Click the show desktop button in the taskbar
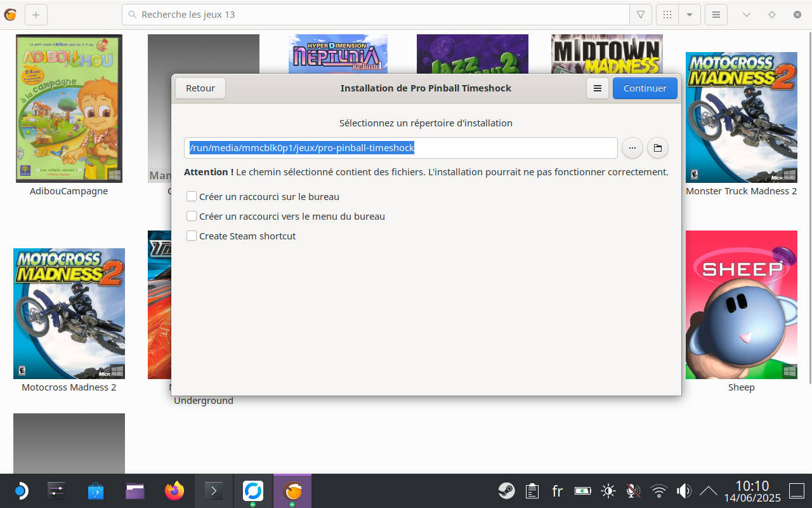Image resolution: width=812 pixels, height=508 pixels. click(x=797, y=491)
